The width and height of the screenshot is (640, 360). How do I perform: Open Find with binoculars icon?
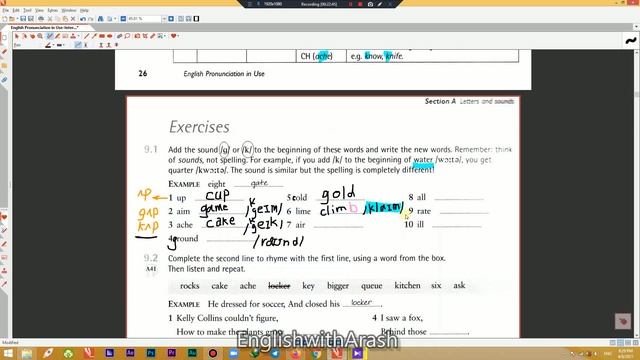(x=100, y=19)
